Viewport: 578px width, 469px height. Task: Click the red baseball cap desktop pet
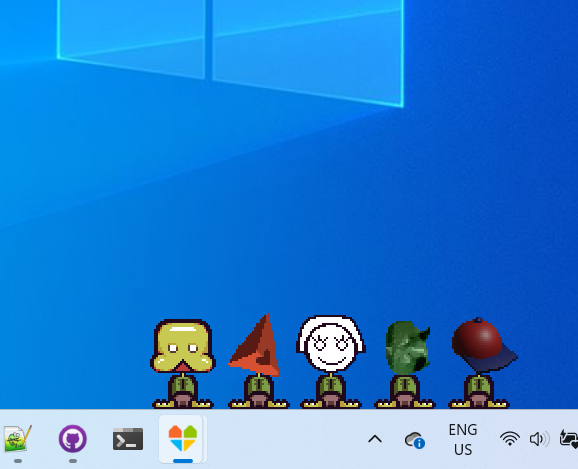[482, 362]
